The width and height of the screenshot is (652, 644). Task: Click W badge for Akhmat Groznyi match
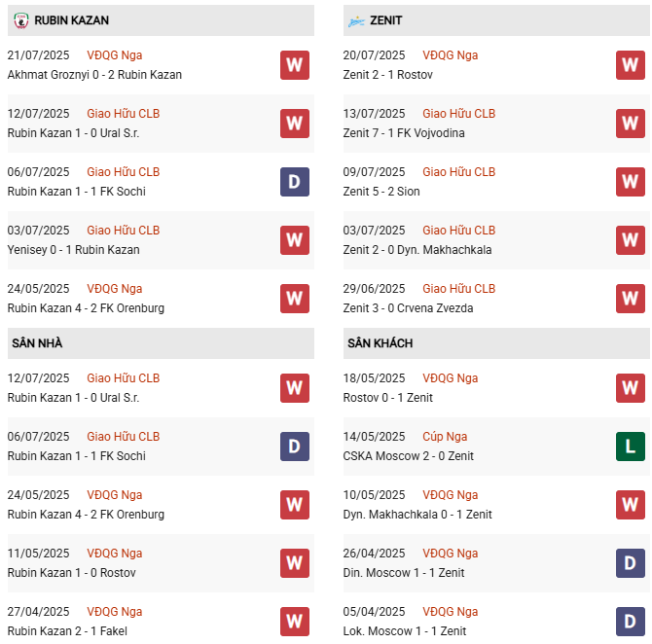(295, 65)
